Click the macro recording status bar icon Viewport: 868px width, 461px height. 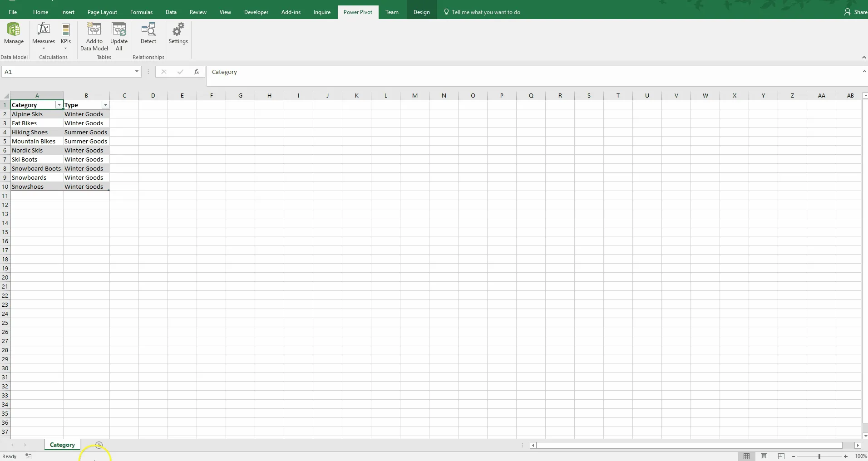pyautogui.click(x=29, y=456)
